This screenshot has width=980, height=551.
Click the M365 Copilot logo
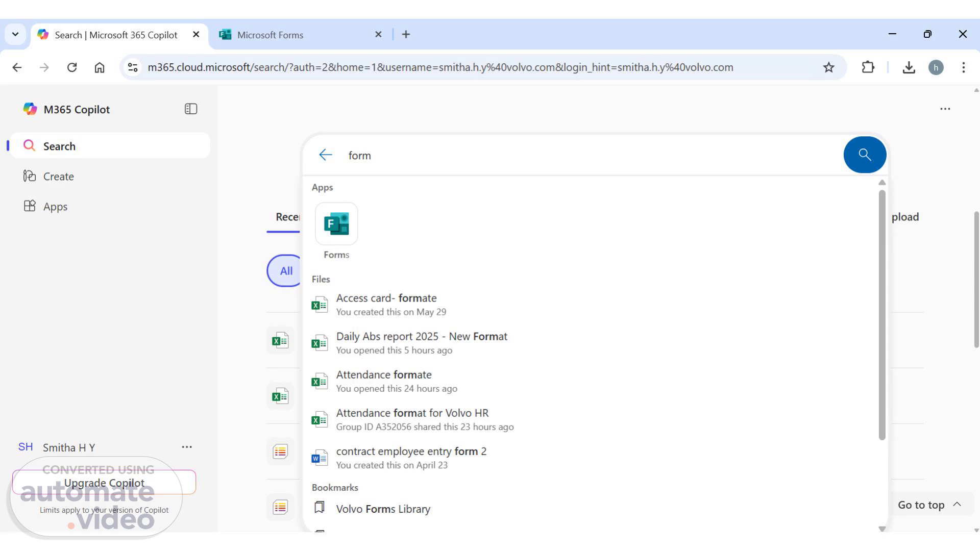click(30, 109)
